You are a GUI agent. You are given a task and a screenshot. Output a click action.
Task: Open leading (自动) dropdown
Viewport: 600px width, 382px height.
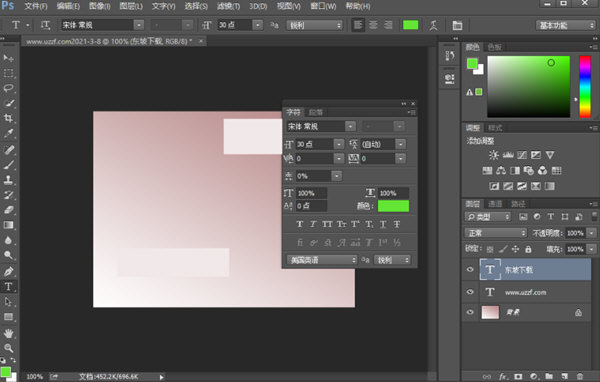[401, 144]
